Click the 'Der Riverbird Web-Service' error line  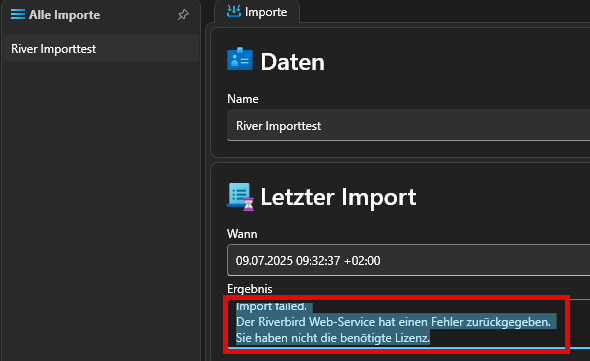pyautogui.click(x=393, y=322)
